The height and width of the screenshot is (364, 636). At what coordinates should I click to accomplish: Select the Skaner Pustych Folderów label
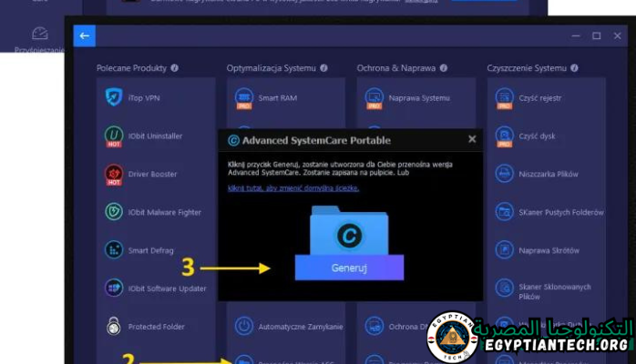click(561, 212)
